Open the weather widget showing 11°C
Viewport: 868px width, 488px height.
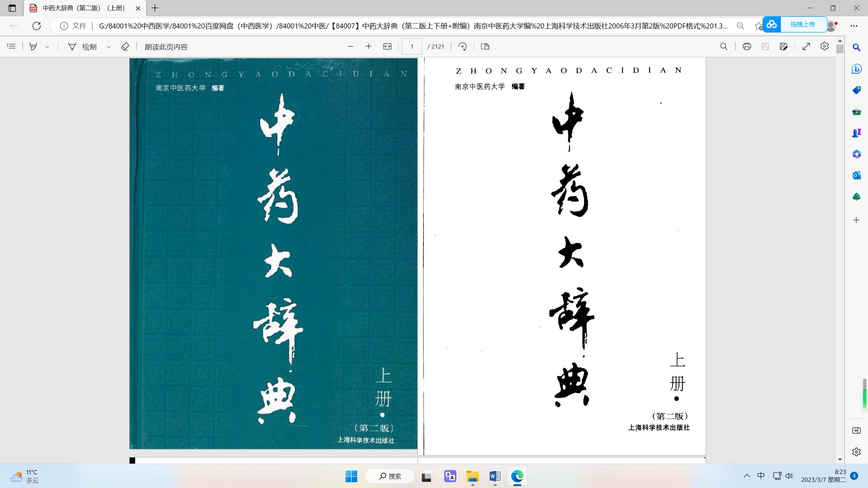pos(24,476)
